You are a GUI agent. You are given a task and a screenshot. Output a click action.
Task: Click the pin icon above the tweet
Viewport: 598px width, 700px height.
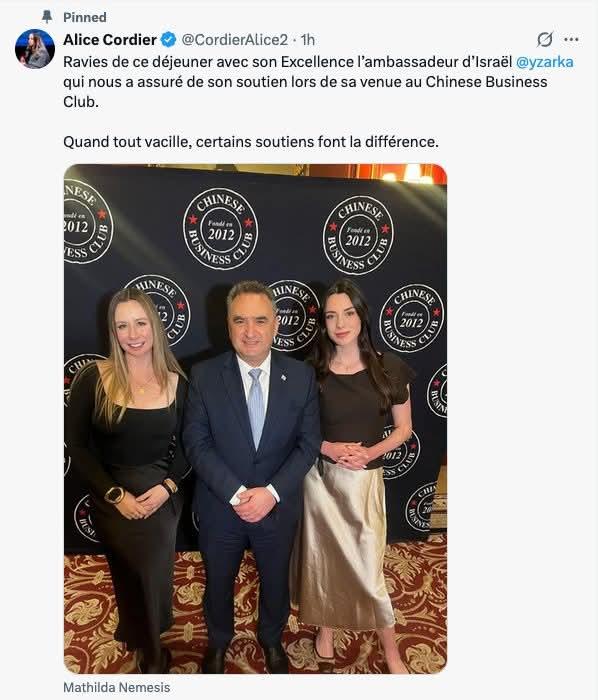coord(47,17)
